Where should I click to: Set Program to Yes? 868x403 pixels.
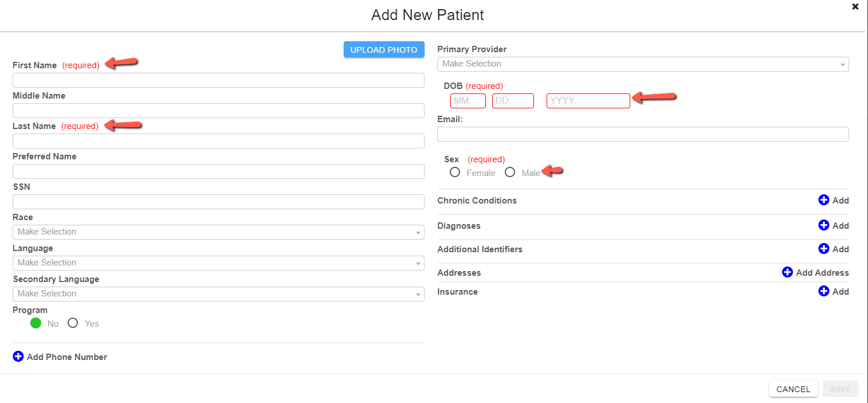point(73,323)
